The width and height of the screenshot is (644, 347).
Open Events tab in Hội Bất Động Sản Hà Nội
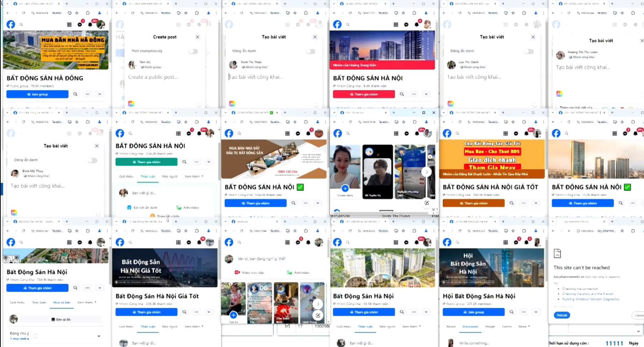click(507, 326)
